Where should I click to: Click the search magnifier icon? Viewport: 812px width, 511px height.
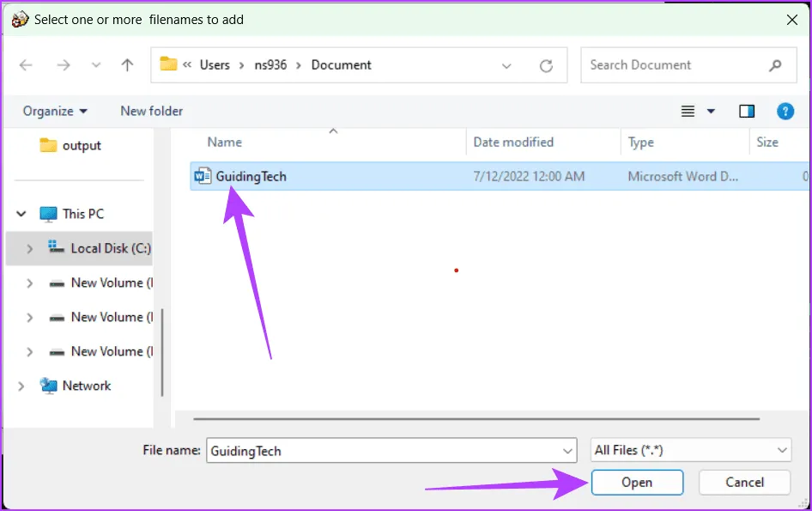[x=775, y=65]
